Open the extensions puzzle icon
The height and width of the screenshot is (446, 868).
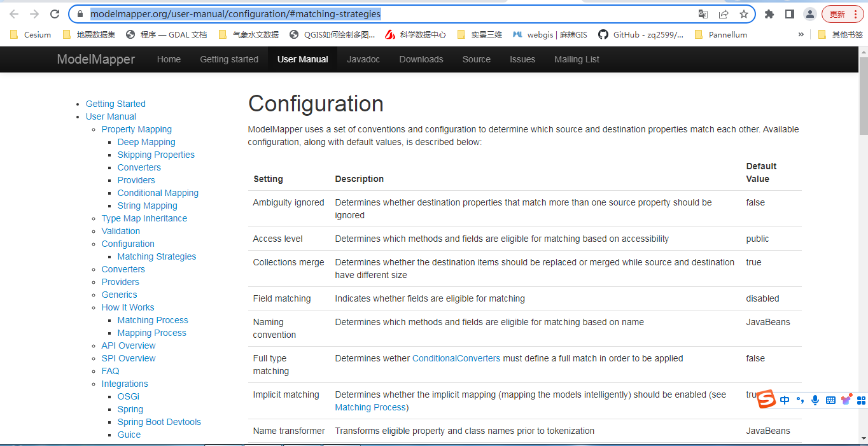click(769, 14)
